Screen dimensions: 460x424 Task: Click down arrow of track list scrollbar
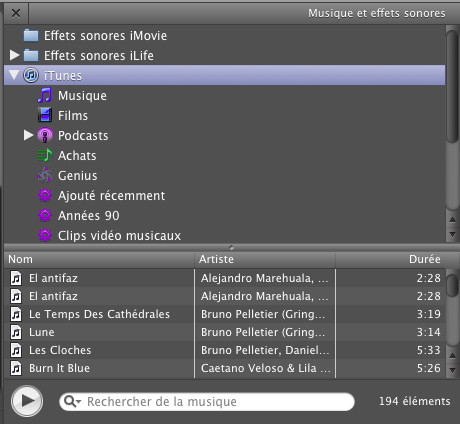[452, 370]
